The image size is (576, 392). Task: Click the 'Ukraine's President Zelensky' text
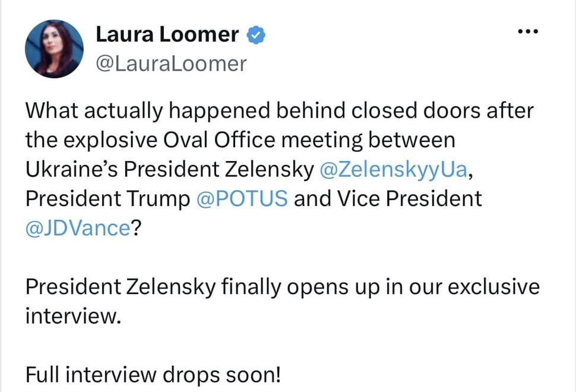pyautogui.click(x=170, y=170)
